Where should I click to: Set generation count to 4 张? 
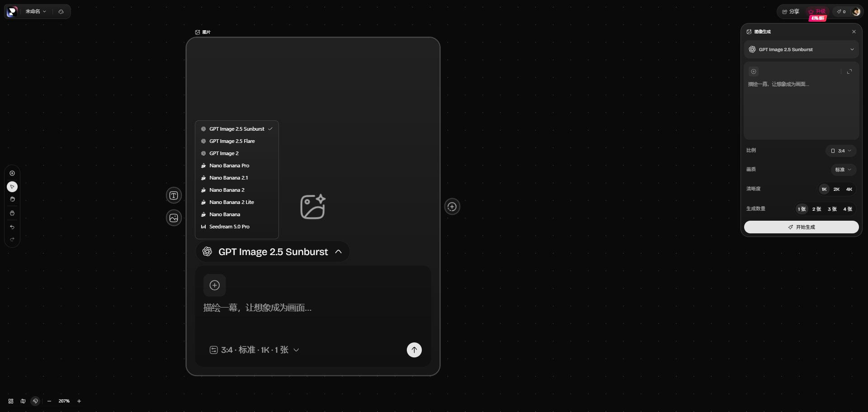pos(848,209)
